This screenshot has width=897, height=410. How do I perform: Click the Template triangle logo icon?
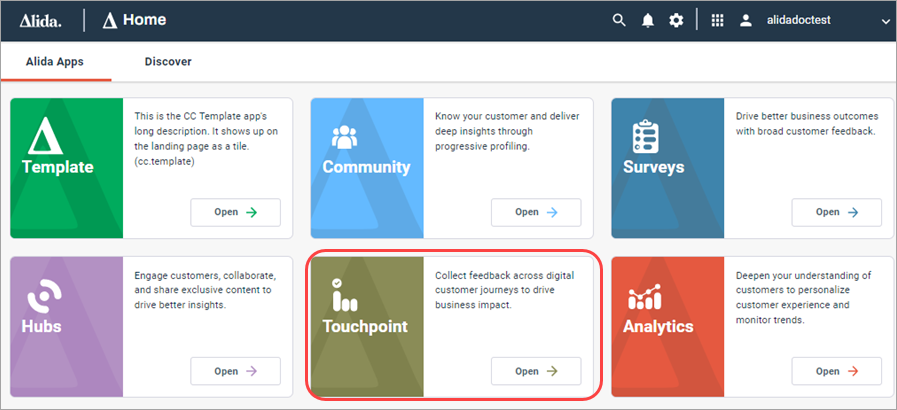pos(45,137)
